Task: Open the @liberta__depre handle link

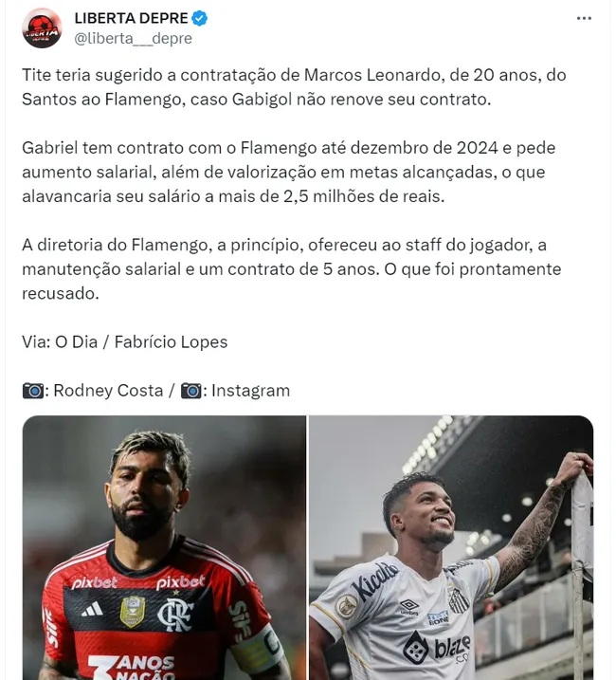Action: [133, 39]
